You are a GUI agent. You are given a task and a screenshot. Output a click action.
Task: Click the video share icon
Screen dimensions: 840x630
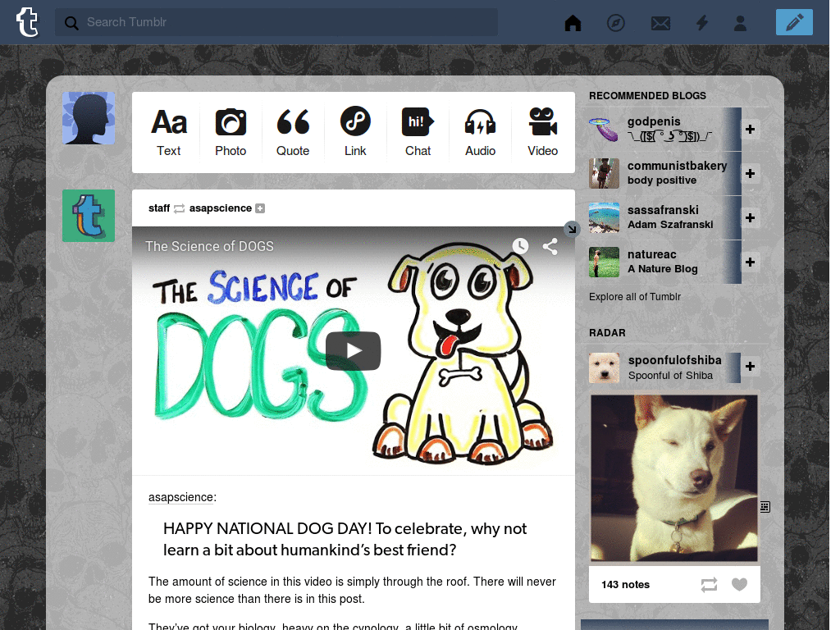point(550,246)
